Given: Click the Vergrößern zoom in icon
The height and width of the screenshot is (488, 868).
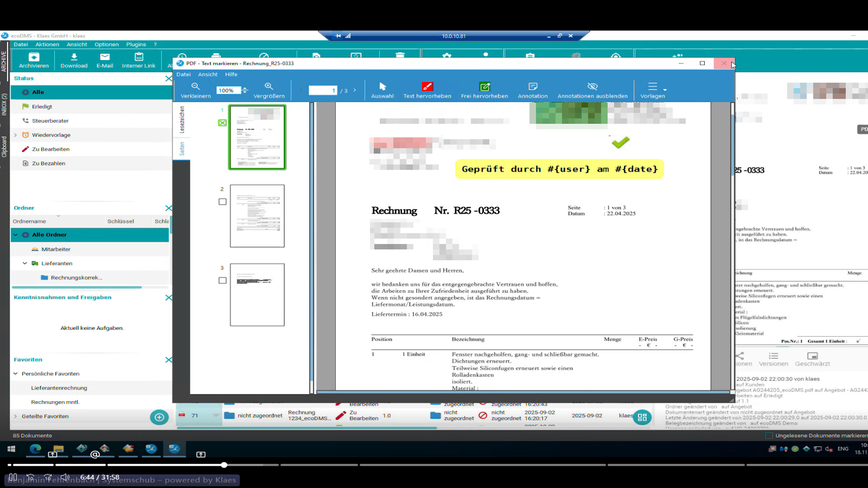Looking at the screenshot, I should (269, 87).
